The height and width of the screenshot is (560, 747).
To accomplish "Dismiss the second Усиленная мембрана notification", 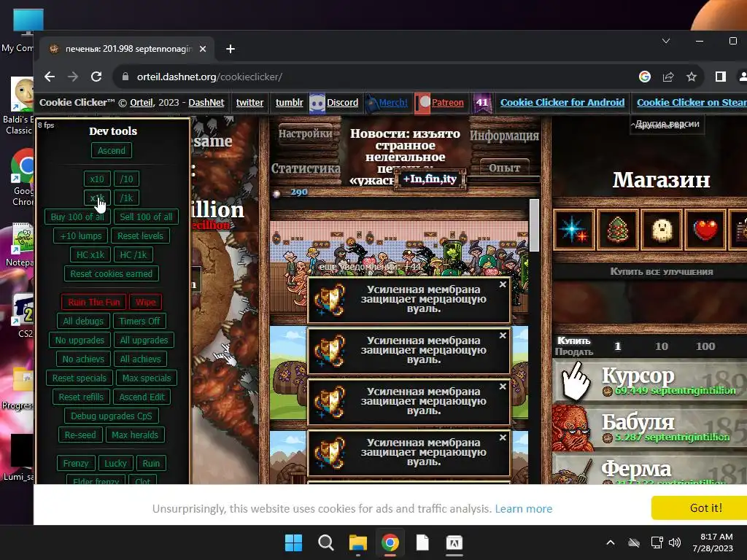I will coord(503,335).
